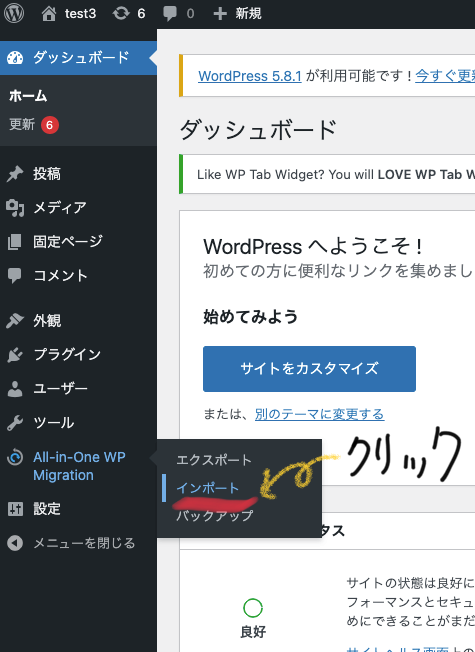The height and width of the screenshot is (652, 475).
Task: Click the green 良好 site health circle
Action: coord(253,608)
